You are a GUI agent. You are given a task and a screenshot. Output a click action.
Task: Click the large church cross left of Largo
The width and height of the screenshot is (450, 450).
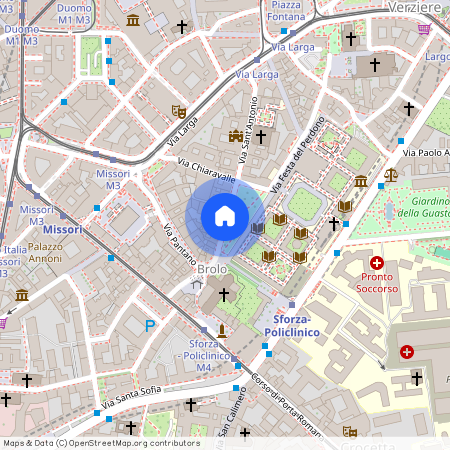pos(375,65)
